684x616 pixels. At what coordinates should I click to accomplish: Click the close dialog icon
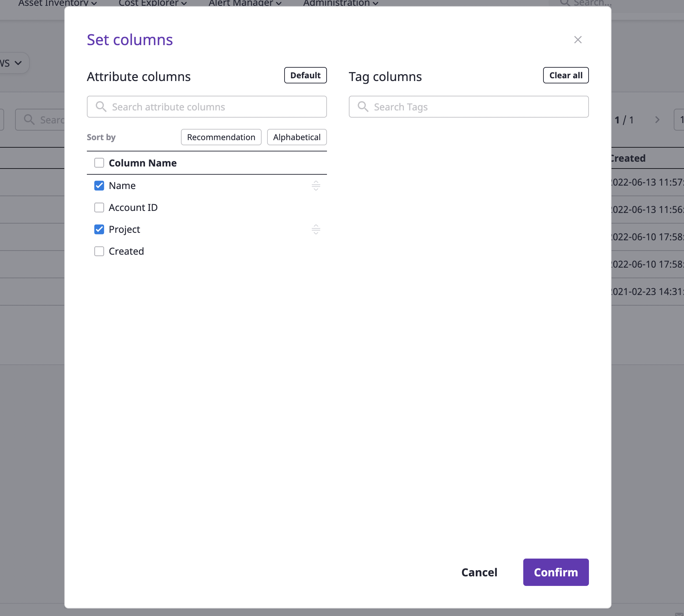coord(577,39)
